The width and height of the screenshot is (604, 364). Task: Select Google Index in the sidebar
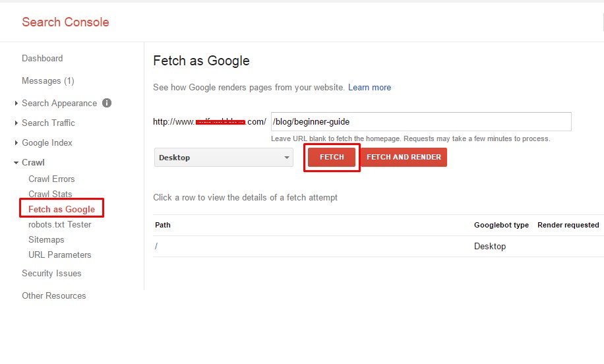point(47,142)
